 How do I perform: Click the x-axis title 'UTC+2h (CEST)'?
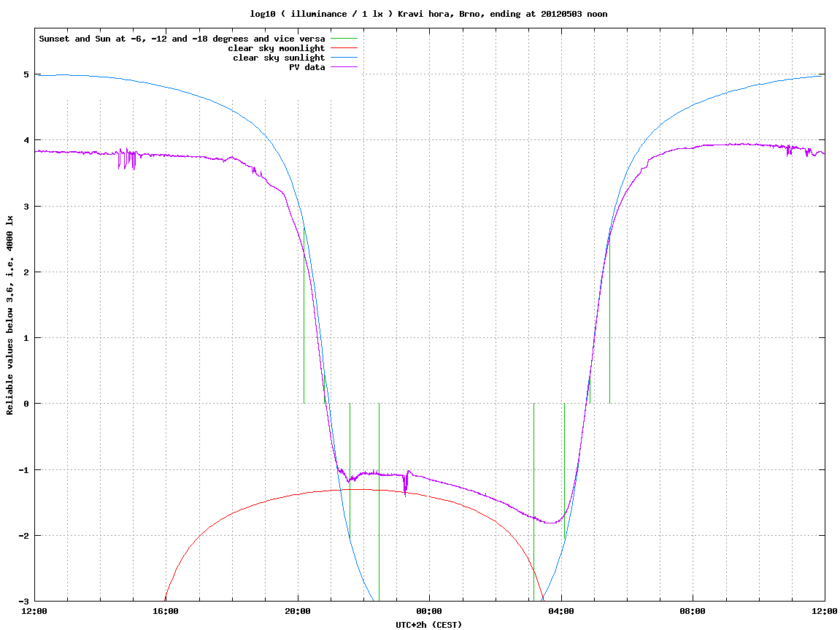(428, 625)
